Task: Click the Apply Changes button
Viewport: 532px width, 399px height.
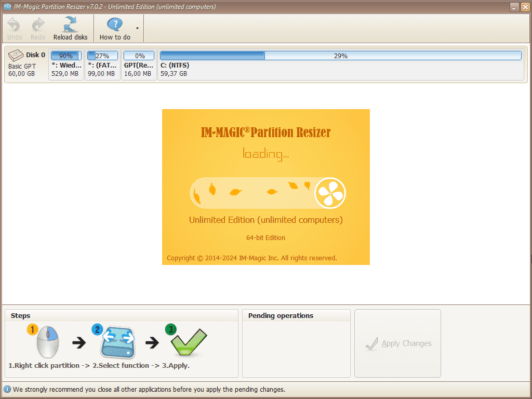Action: tap(397, 343)
